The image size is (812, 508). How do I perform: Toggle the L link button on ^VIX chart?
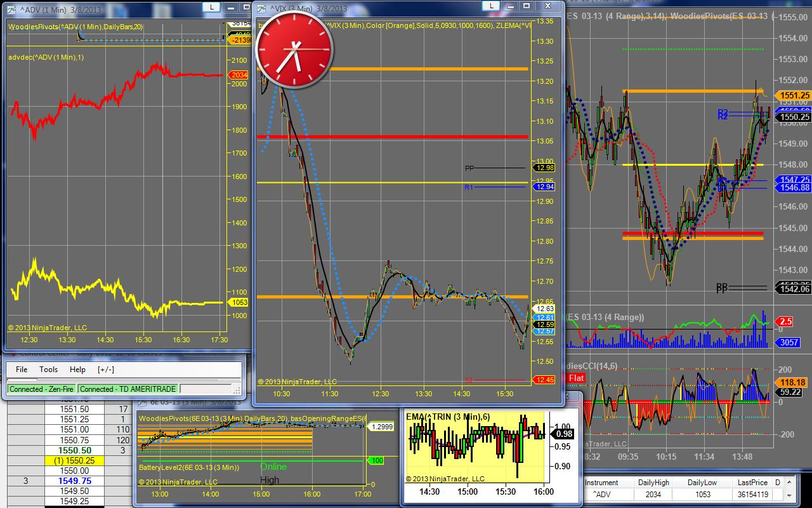pos(490,6)
